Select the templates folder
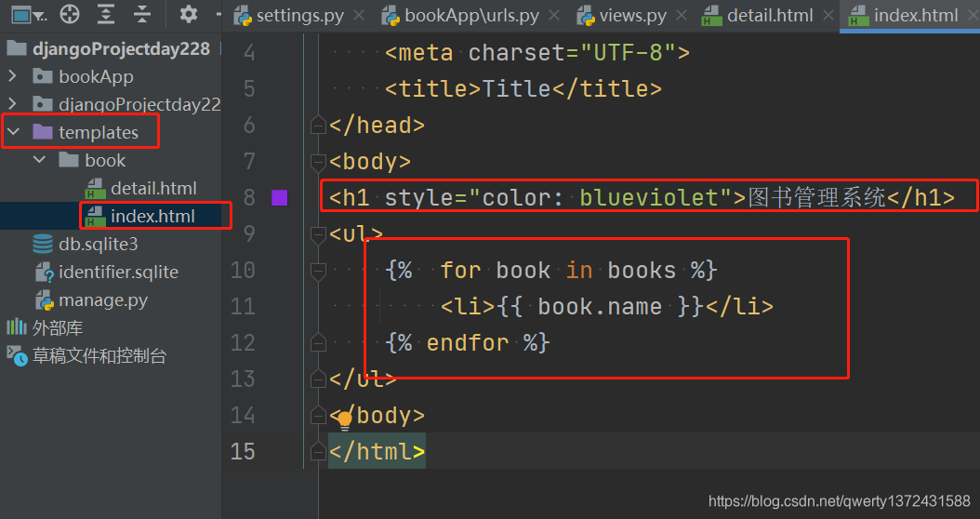980x519 pixels. [99, 133]
